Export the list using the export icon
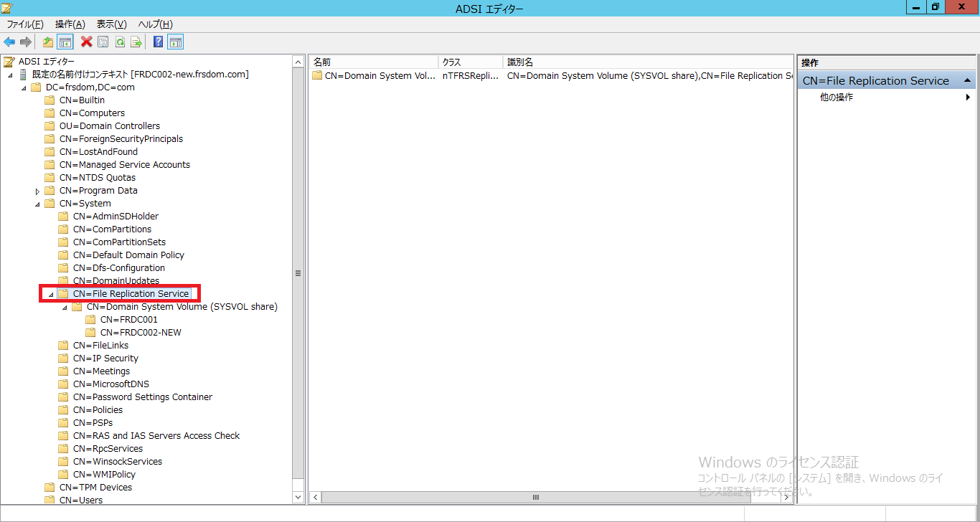The width and height of the screenshot is (980, 522). (x=136, y=42)
